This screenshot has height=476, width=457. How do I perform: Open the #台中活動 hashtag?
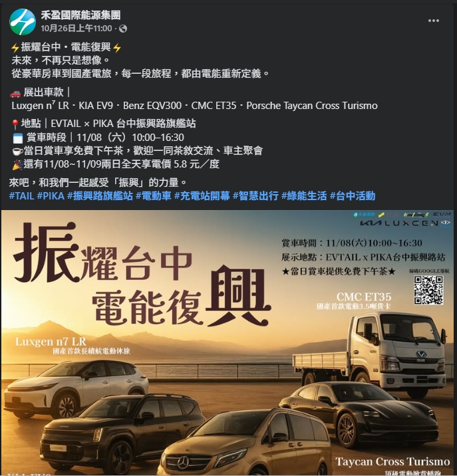353,196
